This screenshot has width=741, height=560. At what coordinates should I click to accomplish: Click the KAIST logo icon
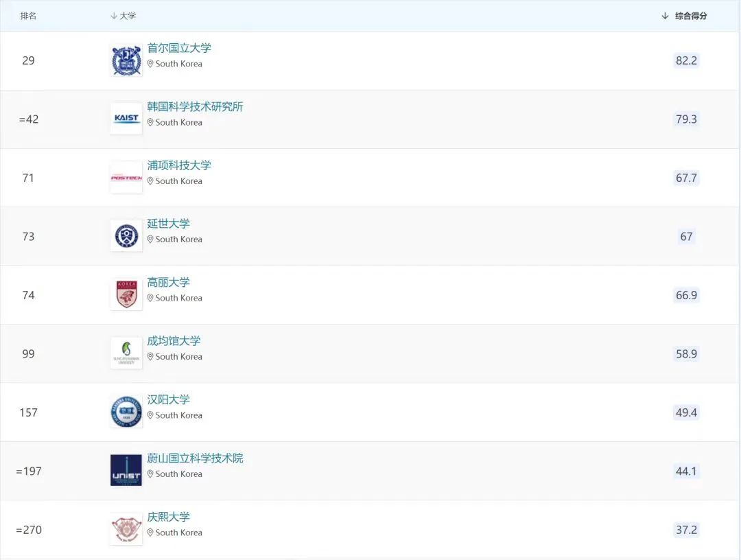click(x=126, y=119)
